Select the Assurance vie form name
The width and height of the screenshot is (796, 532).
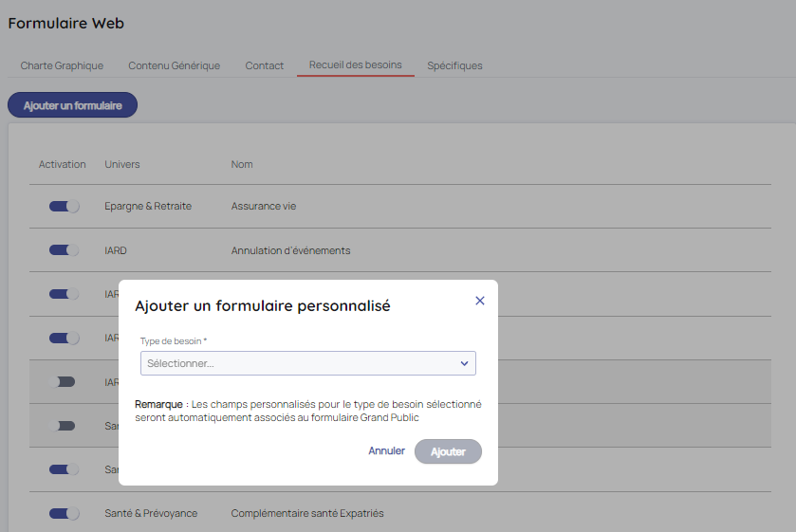tap(262, 206)
